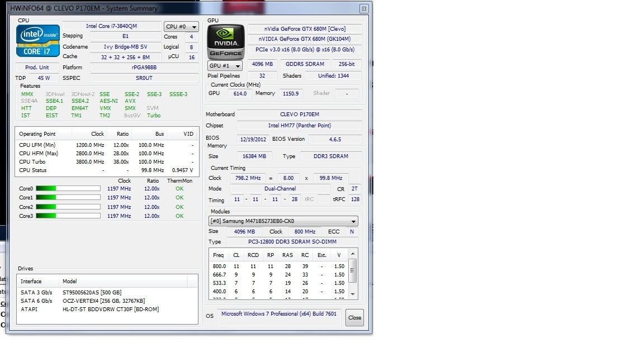Click the Stepping E1 field
644x362 pixels.
[125, 36]
